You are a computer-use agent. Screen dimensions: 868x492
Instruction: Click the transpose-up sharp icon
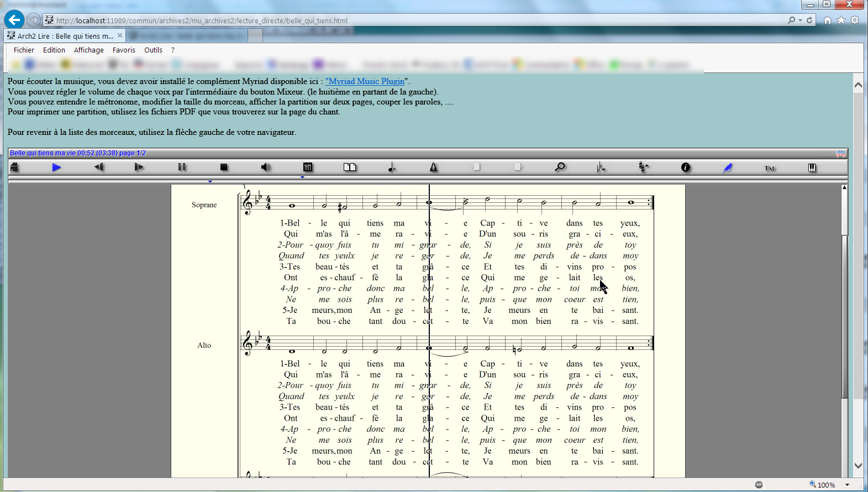click(x=644, y=167)
